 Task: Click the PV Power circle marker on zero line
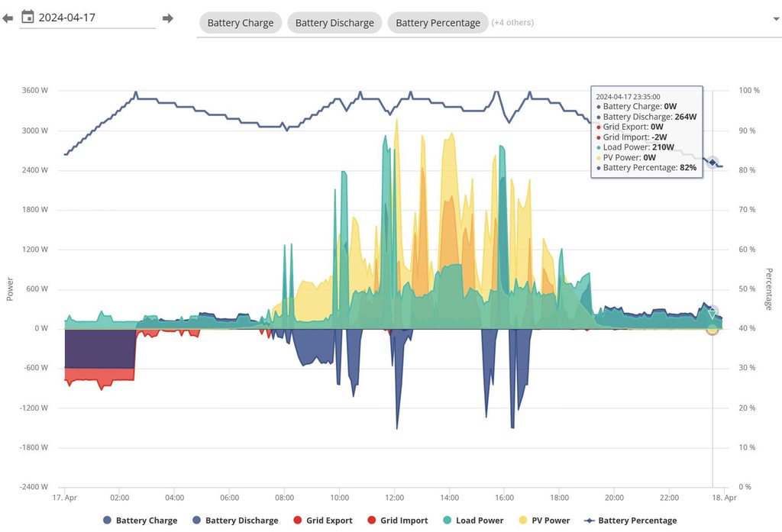click(x=713, y=329)
